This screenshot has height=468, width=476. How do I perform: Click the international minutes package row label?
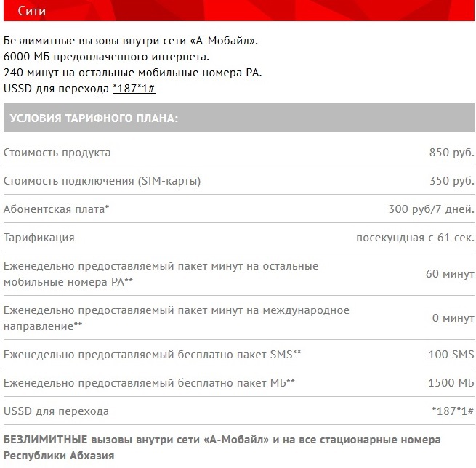point(176,318)
